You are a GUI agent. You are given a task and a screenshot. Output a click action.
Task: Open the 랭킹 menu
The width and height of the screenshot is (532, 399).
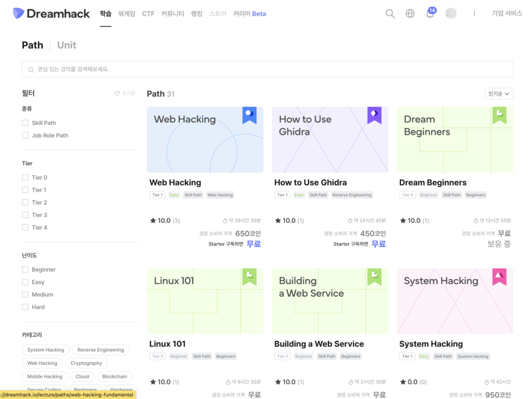[197, 14]
